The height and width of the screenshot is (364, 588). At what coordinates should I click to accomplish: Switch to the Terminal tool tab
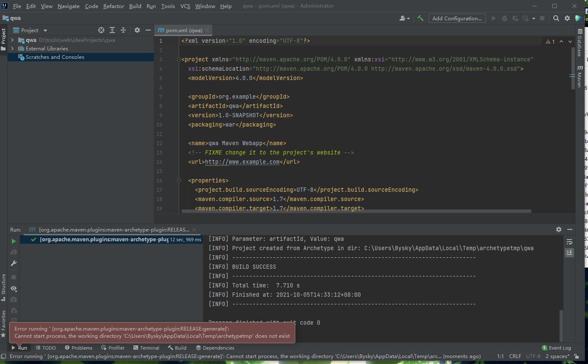[146, 348]
